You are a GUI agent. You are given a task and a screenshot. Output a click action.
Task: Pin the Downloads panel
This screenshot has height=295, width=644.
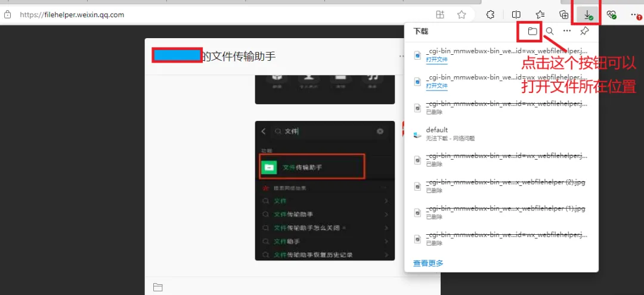584,31
